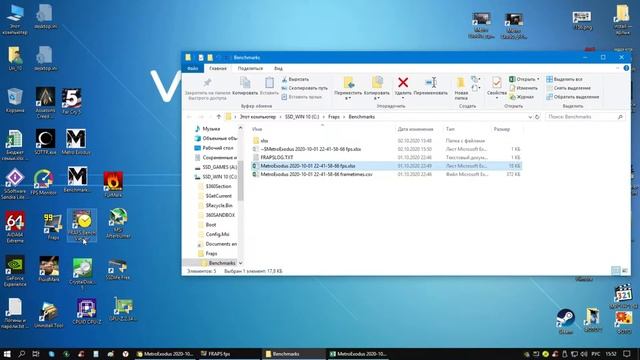Viewport: 640px width, 360px height.
Task: Click the Copy to folder icon
Action: (377, 82)
